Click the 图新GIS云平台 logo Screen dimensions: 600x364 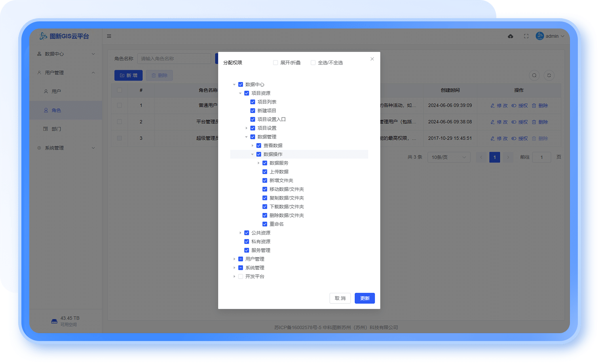click(64, 36)
